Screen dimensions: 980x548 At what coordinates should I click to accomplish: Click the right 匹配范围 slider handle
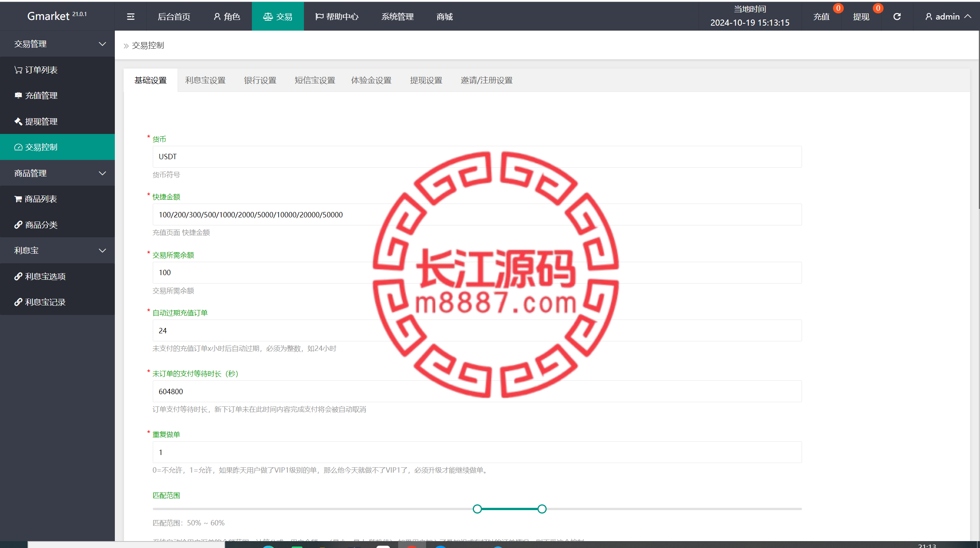pos(542,509)
